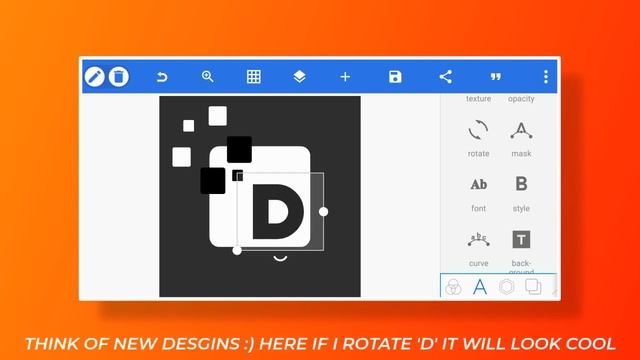Click the bottom-left handle of D selection

[x=237, y=250]
